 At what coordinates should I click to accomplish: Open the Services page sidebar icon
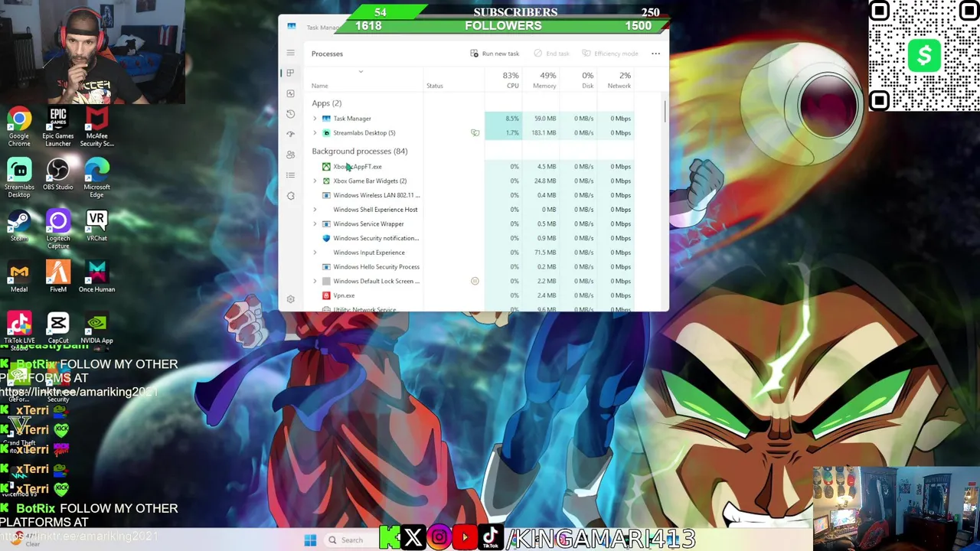(290, 196)
